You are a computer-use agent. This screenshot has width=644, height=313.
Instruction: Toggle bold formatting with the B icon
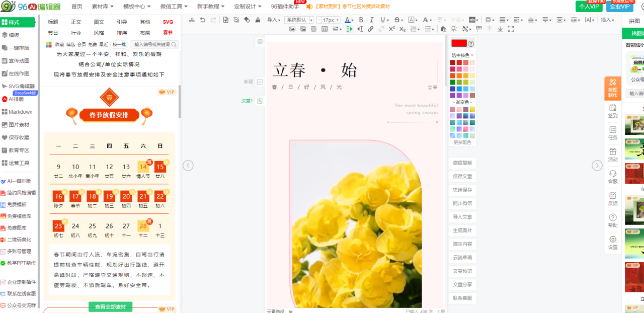361,20
